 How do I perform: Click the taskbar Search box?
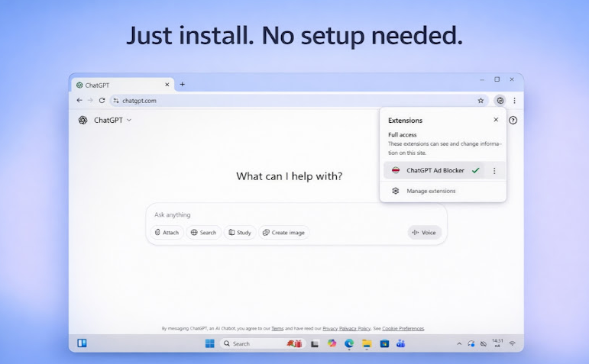coord(263,343)
